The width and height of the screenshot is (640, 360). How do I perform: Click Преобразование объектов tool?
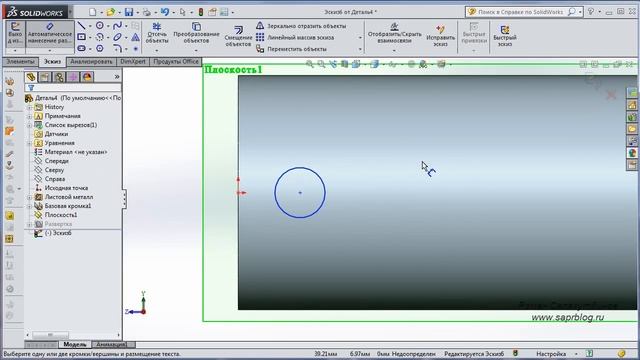click(196, 33)
